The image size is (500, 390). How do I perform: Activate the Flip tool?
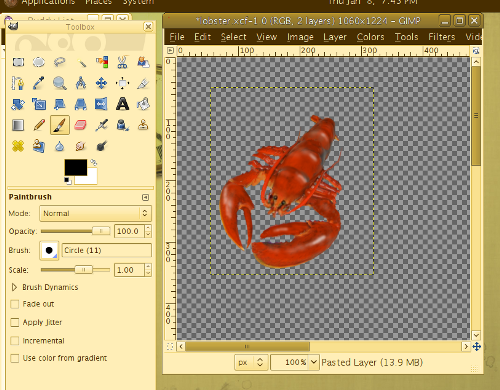[102, 104]
